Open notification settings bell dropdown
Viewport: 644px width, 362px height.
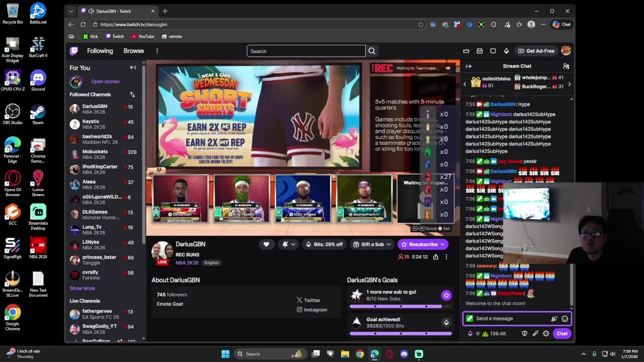click(x=289, y=244)
